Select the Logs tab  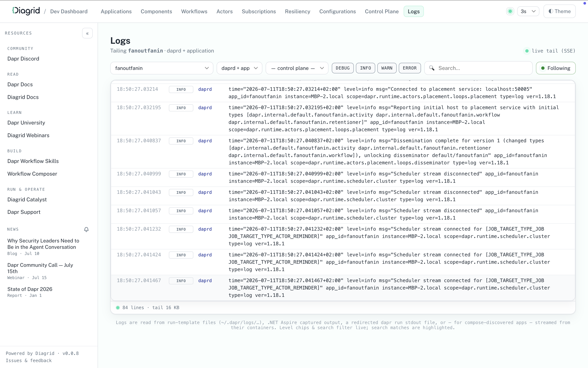[414, 11]
